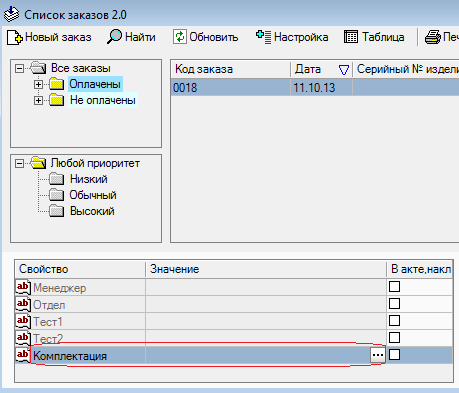
Task: Click the Значение column header
Action: pyautogui.click(x=266, y=269)
